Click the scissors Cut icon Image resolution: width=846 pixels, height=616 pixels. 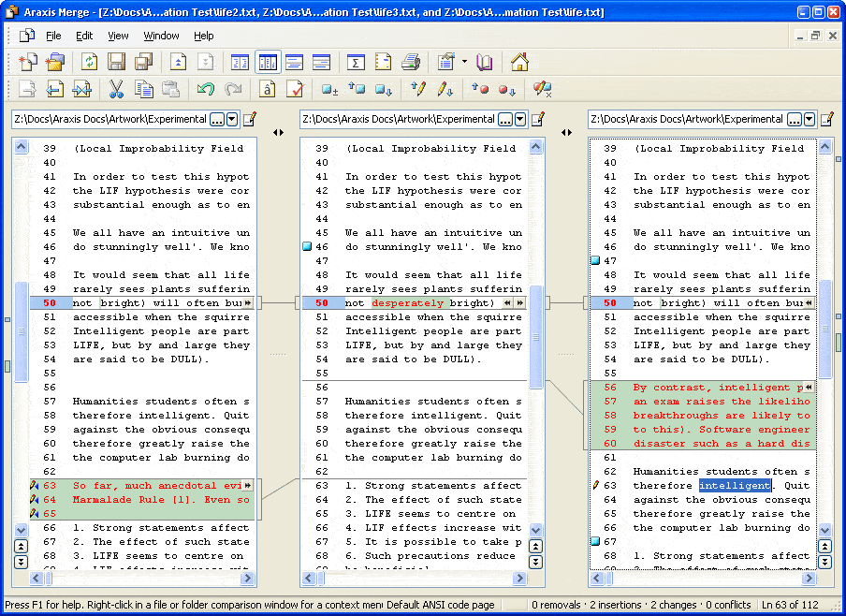[116, 90]
